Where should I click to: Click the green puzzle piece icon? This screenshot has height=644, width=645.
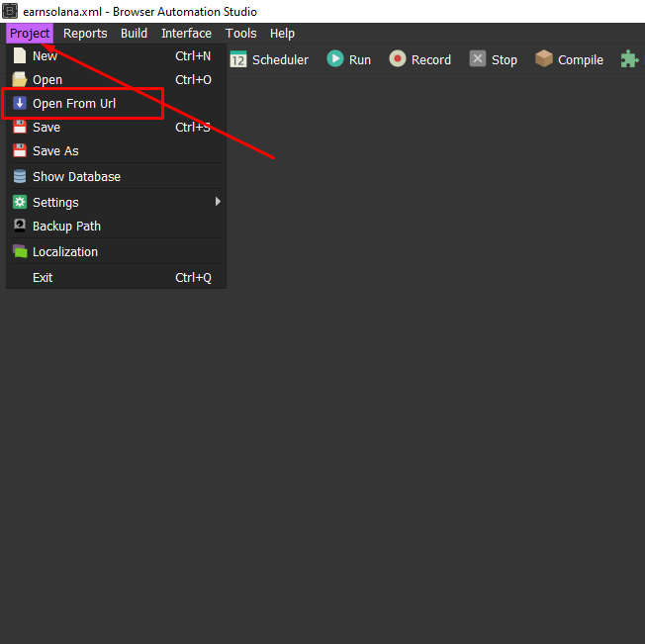click(629, 58)
